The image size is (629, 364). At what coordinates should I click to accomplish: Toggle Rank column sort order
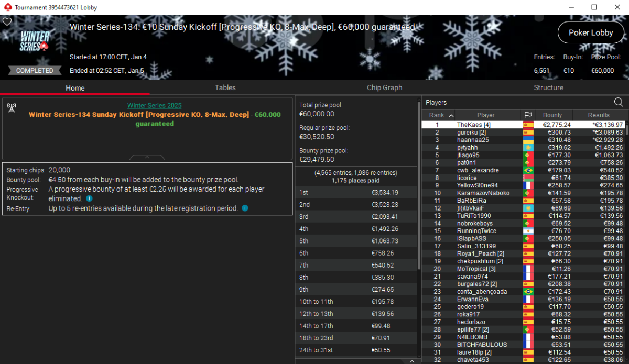click(440, 115)
